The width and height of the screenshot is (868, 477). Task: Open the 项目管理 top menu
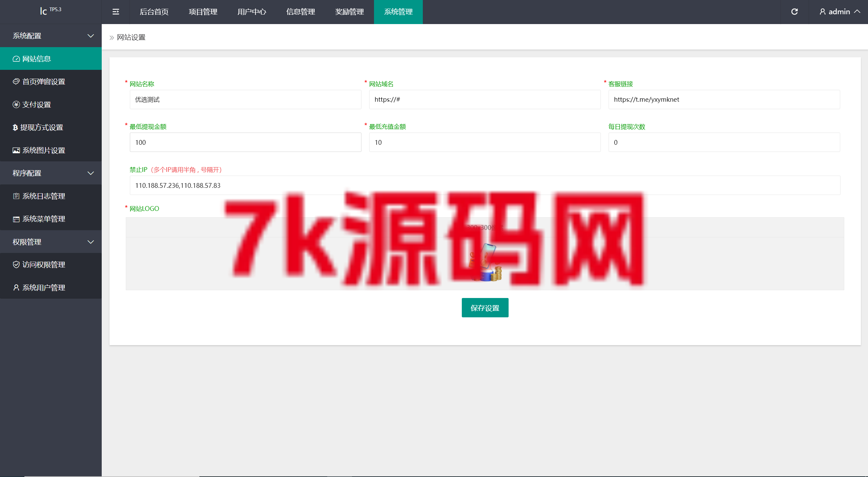(x=203, y=12)
